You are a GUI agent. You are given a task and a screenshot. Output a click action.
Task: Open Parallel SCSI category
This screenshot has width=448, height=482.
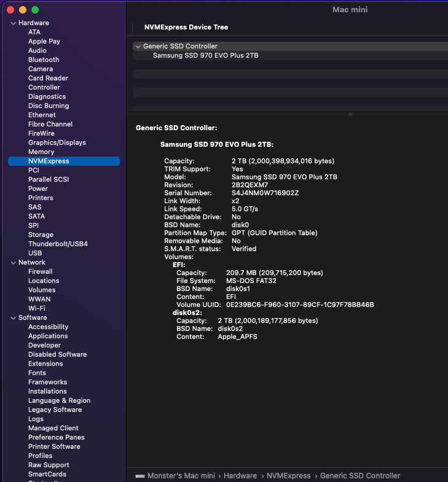coord(49,179)
